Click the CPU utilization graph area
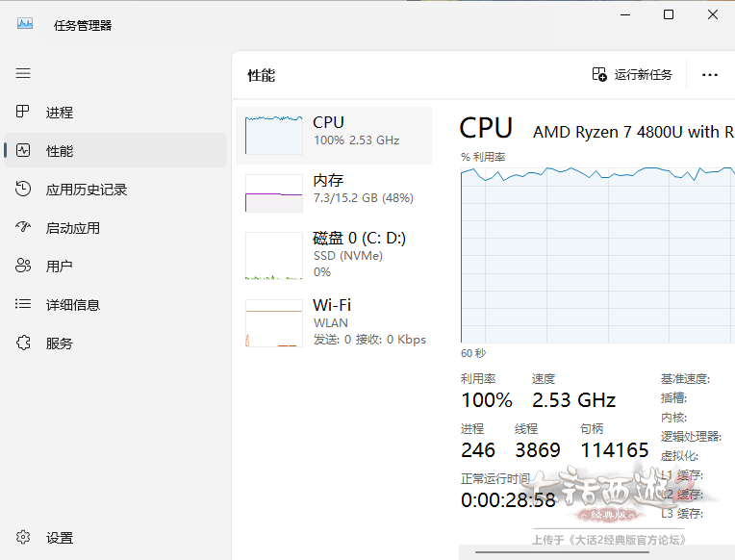Viewport: 735px width, 560px height. pyautogui.click(x=596, y=255)
